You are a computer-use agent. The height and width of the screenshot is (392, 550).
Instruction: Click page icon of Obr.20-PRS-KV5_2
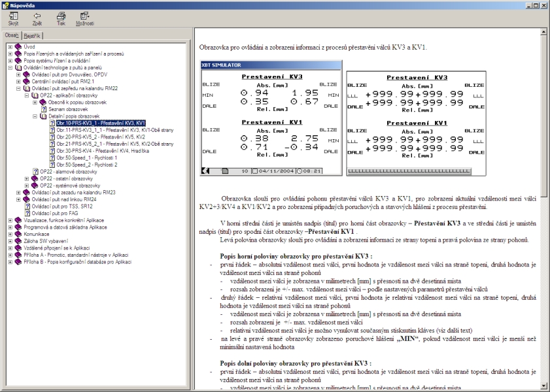52,137
